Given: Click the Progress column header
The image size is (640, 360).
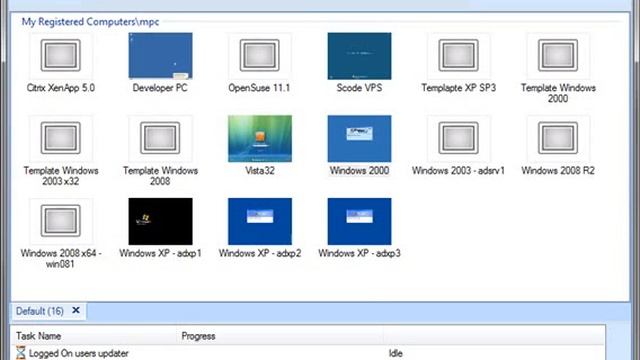Looking at the screenshot, I should [x=280, y=336].
